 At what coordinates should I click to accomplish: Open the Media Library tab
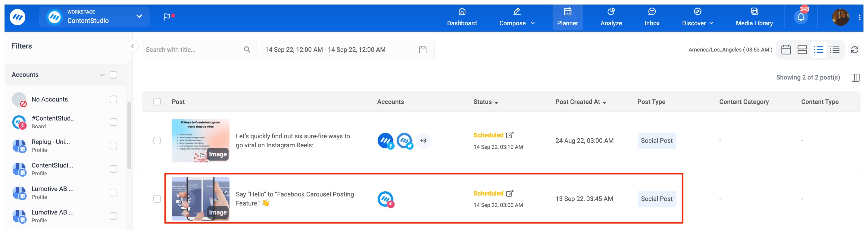coord(754,17)
